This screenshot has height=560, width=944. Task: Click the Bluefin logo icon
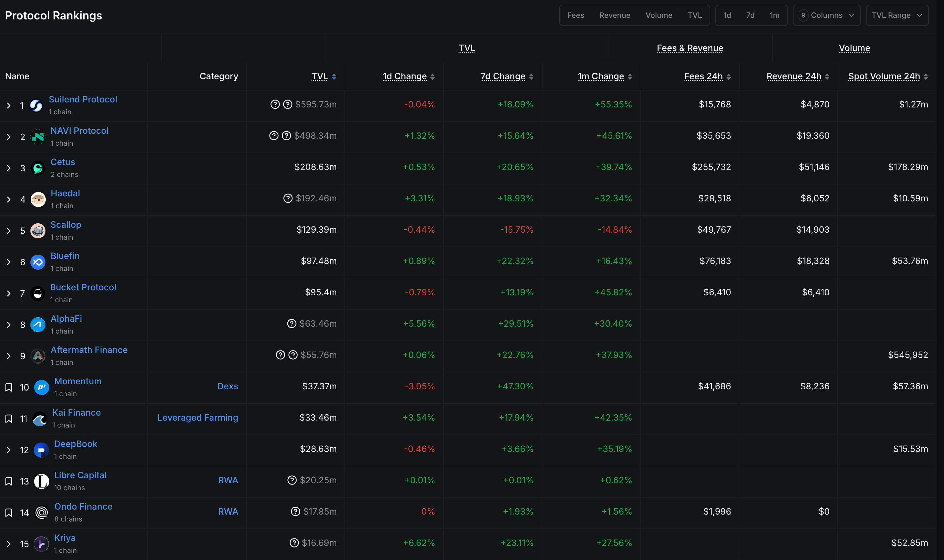tap(38, 262)
